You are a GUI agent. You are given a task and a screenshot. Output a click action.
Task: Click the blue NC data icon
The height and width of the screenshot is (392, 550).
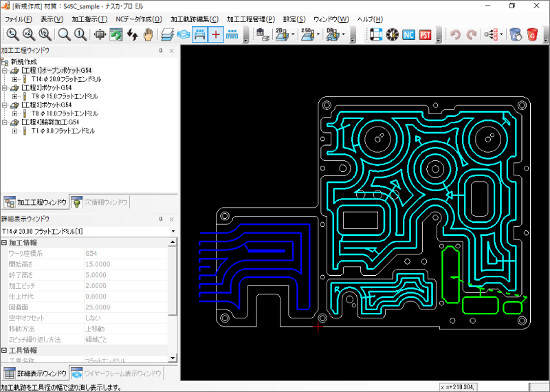coord(408,34)
